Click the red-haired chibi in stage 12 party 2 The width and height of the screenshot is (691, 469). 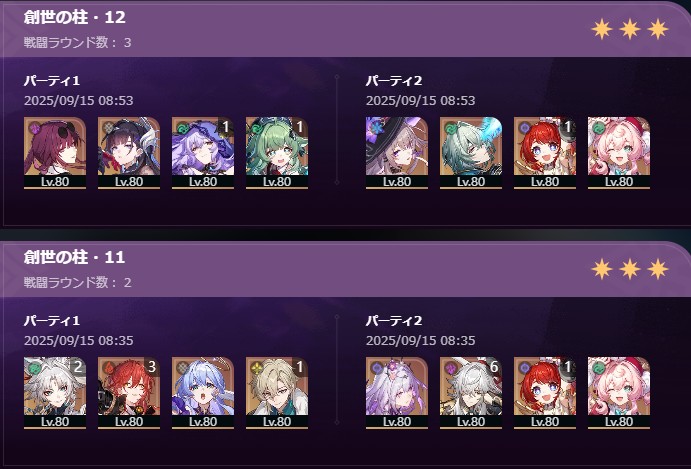click(545, 153)
